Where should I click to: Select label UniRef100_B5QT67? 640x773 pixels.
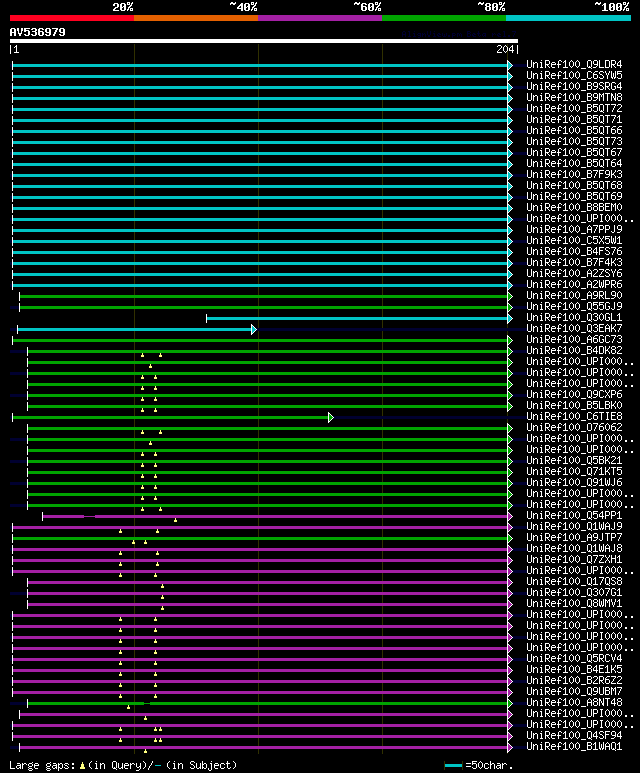click(x=574, y=153)
